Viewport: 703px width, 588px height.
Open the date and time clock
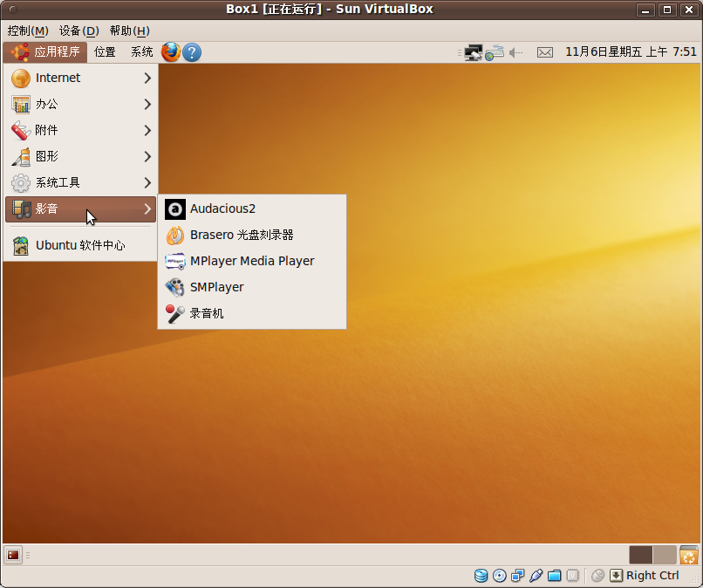tap(631, 52)
